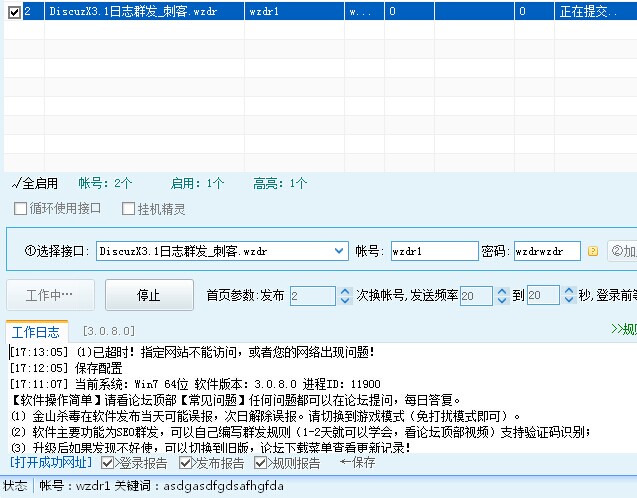Screen dimensions: 637x498
Task: Click the ←保存 save arrow
Action: 357,463
